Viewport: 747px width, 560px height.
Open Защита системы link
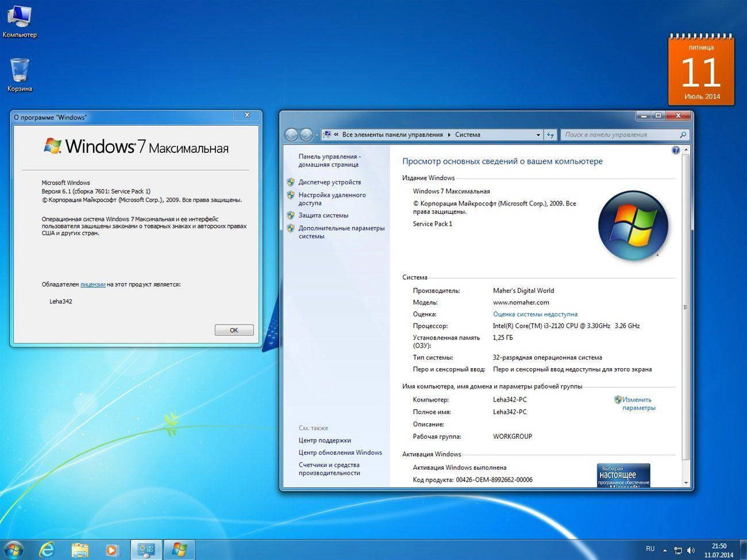point(324,215)
